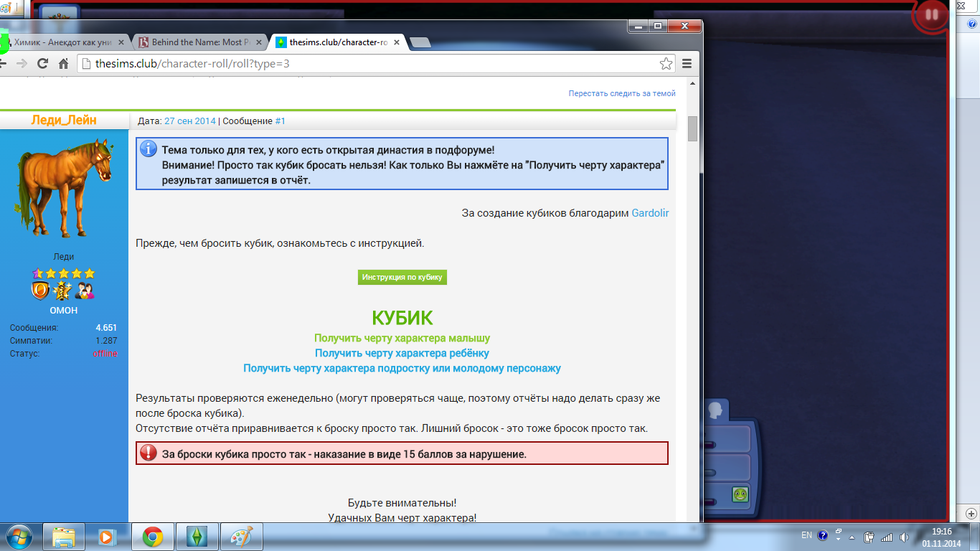Click the Chrome taskbar icon
Screen dimensions: 980x551
[x=152, y=537]
